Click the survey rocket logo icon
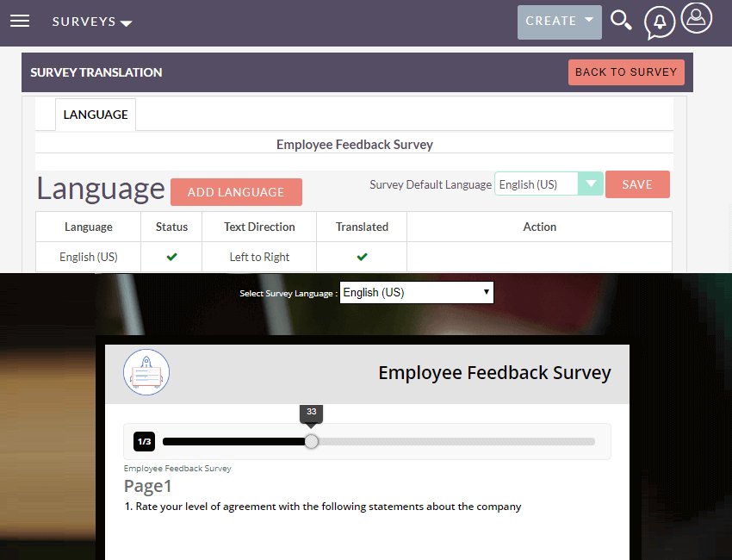 pyautogui.click(x=146, y=372)
